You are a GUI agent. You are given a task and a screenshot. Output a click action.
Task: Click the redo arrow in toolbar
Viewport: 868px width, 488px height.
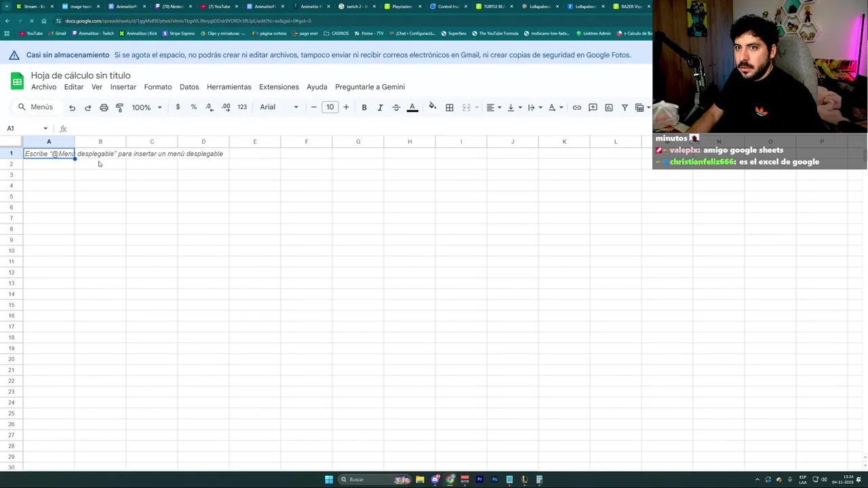pos(87,108)
